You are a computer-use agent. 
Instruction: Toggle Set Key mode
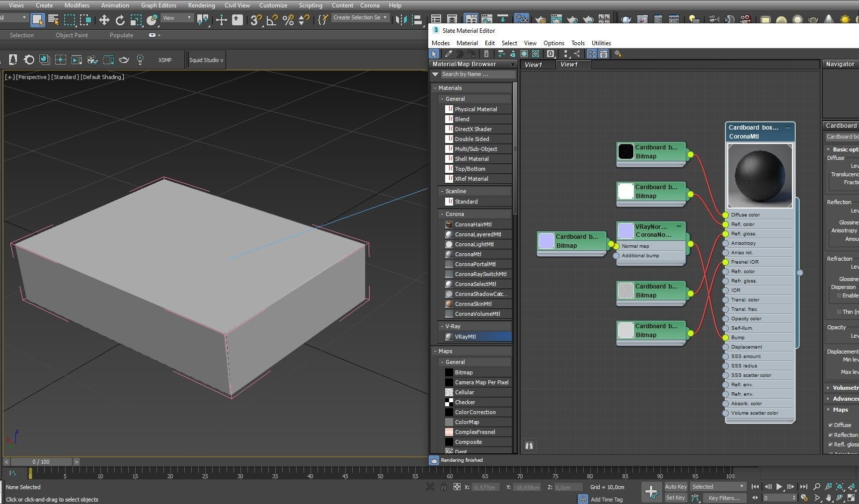click(676, 498)
